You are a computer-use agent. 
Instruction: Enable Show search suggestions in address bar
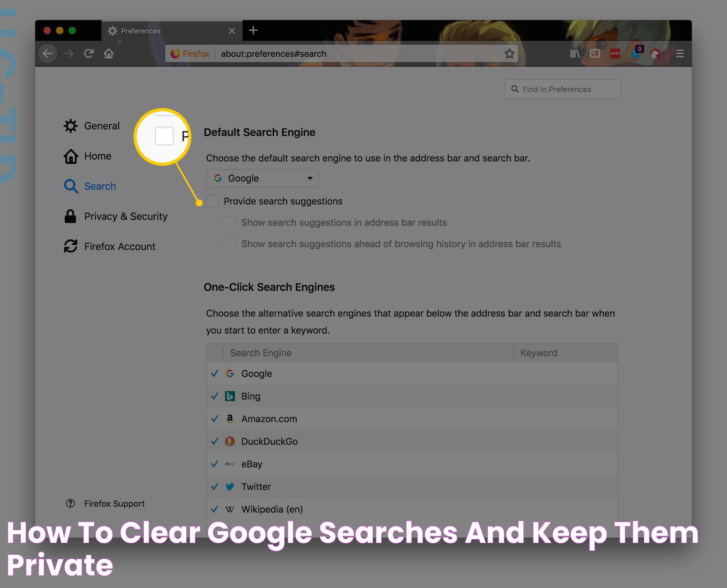click(230, 222)
